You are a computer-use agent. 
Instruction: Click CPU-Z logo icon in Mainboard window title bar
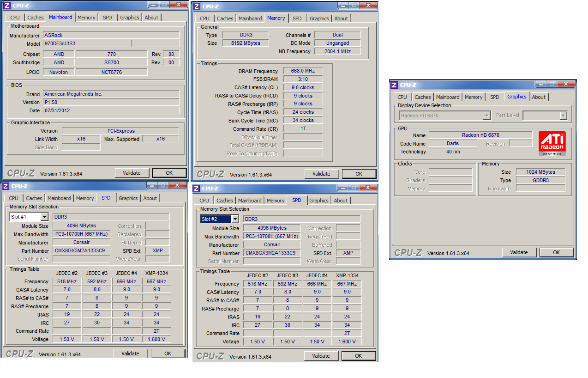point(7,5)
